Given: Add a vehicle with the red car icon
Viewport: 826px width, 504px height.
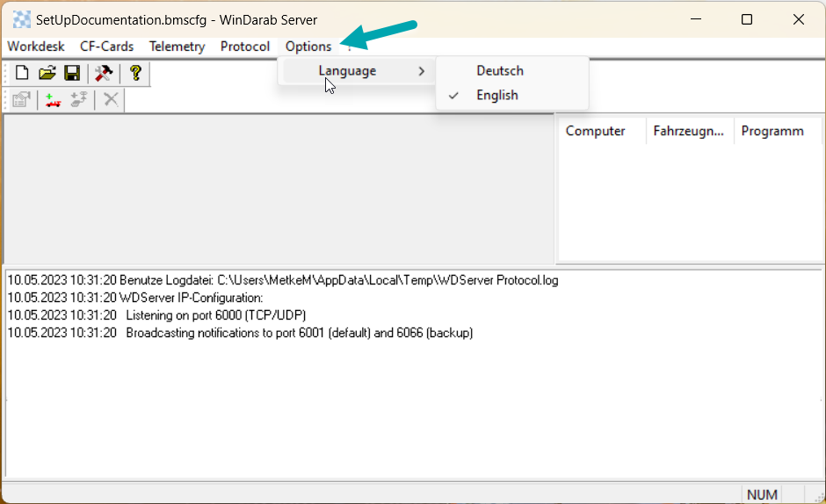Looking at the screenshot, I should tap(53, 99).
